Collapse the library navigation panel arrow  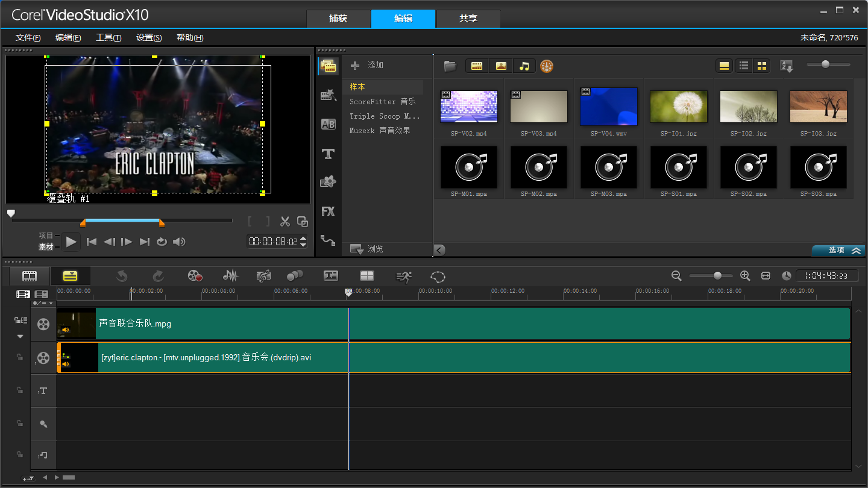coord(439,250)
